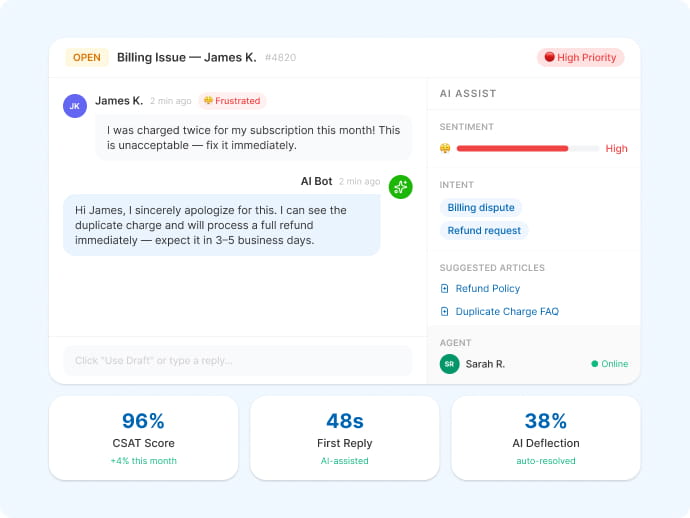The height and width of the screenshot is (518, 690).
Task: Select the Frustrated sentiment tag
Action: click(232, 101)
